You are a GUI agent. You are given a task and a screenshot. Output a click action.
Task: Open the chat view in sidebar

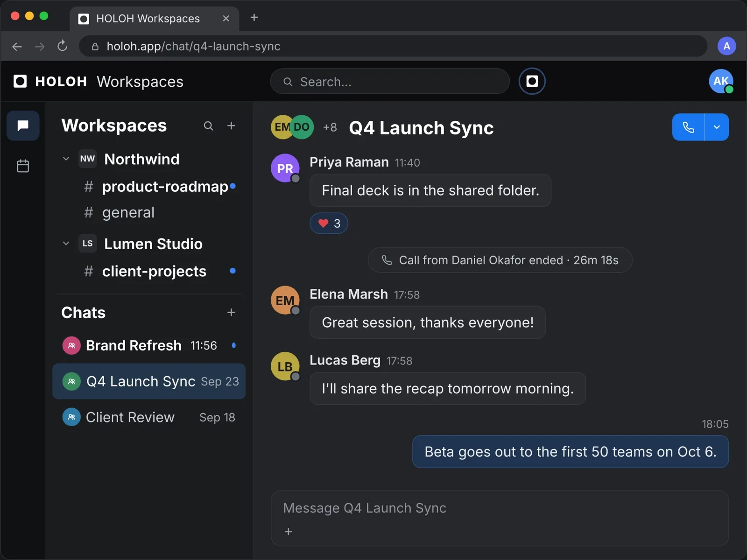[x=23, y=126]
